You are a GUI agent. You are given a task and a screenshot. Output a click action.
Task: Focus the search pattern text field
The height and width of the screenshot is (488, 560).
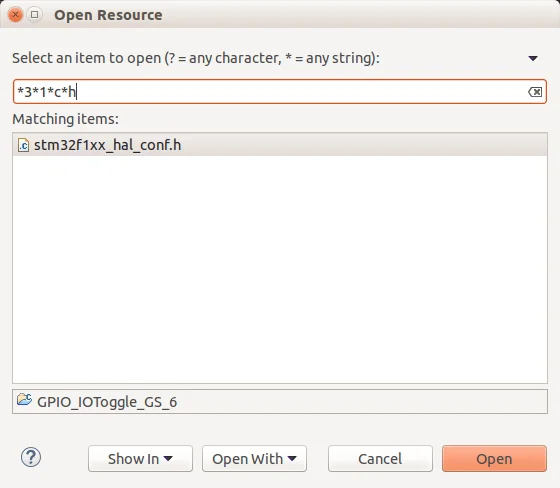click(280, 92)
